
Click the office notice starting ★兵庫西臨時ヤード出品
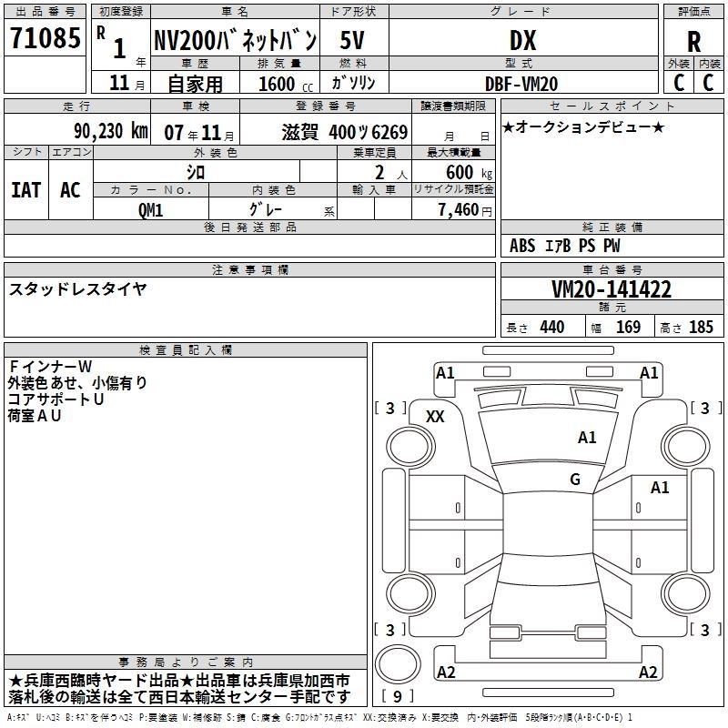pos(178,681)
